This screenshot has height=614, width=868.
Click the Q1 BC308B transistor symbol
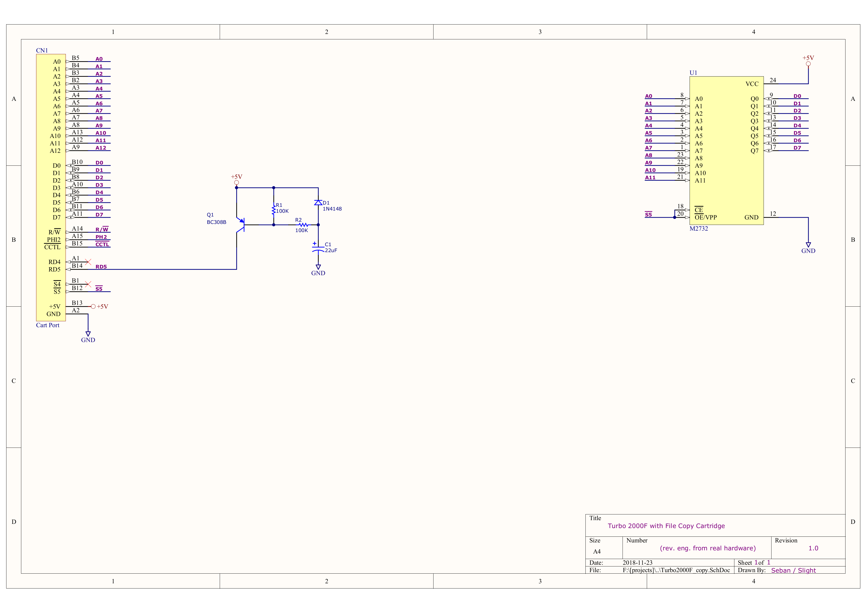click(x=241, y=225)
